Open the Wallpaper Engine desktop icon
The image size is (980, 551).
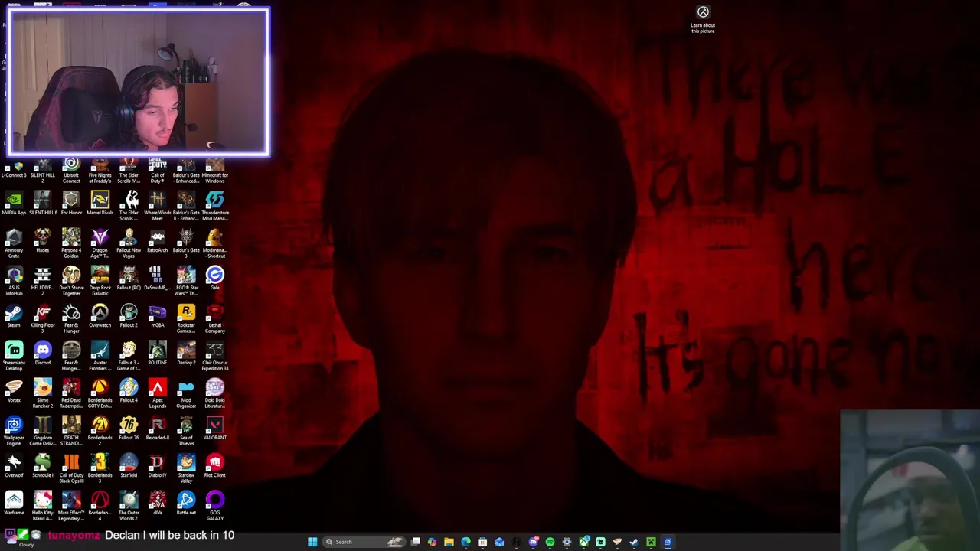click(14, 430)
